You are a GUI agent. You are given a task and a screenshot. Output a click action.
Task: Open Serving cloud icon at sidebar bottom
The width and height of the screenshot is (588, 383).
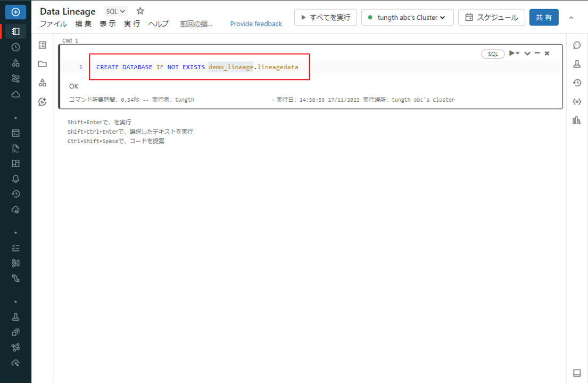15,363
